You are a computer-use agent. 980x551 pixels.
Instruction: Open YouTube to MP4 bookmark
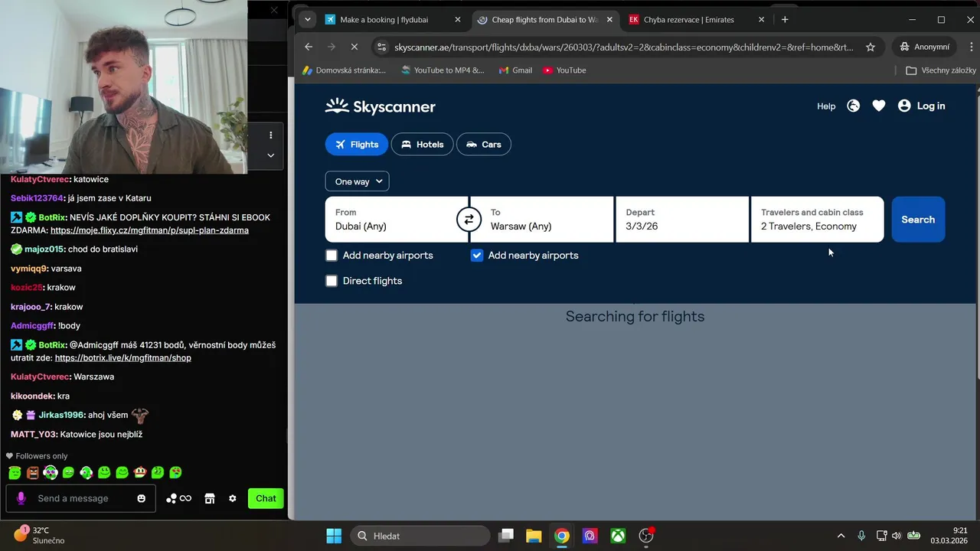443,70
